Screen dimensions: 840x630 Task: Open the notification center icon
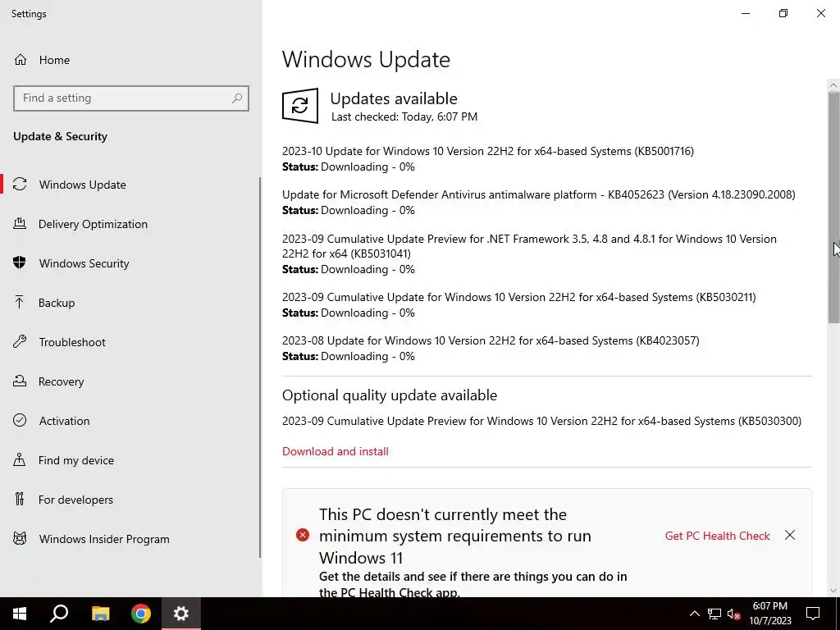(813, 614)
